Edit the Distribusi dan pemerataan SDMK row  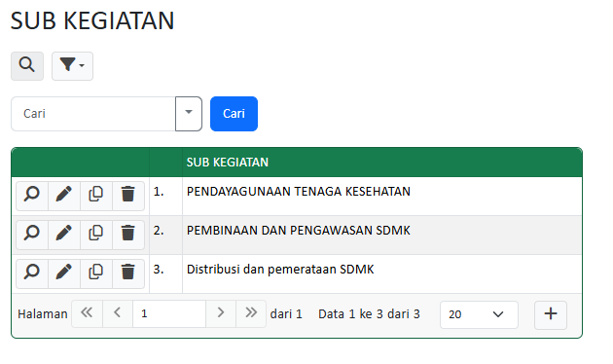(x=64, y=273)
